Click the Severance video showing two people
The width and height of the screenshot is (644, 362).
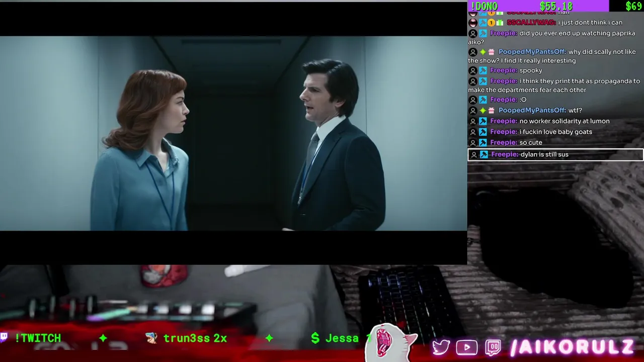tap(233, 133)
